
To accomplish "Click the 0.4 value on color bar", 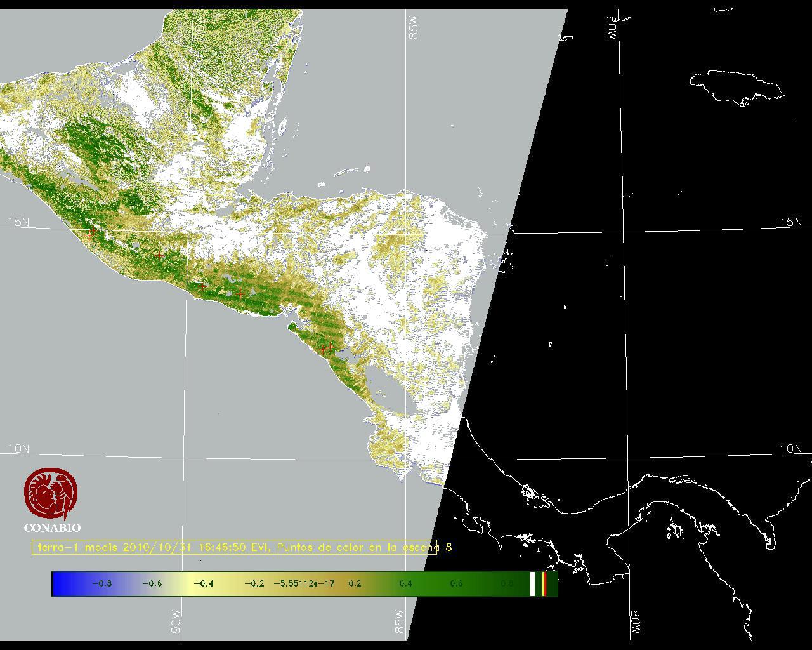I will 405,583.
